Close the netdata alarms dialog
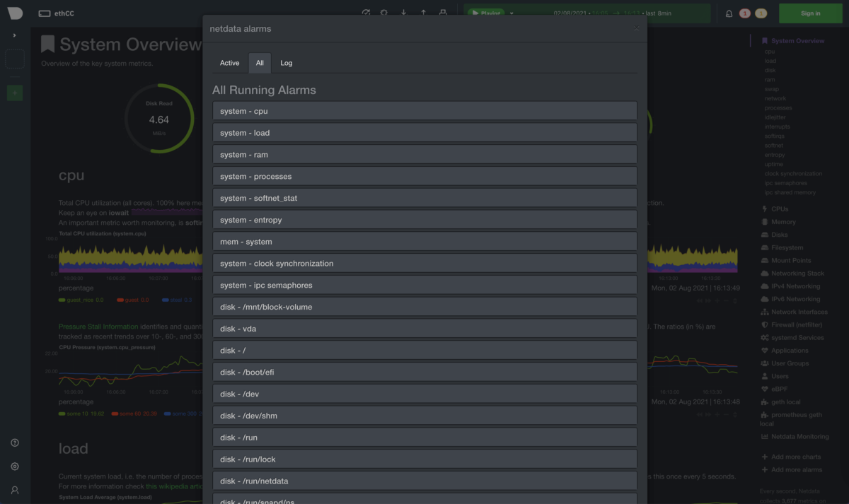 pos(636,29)
